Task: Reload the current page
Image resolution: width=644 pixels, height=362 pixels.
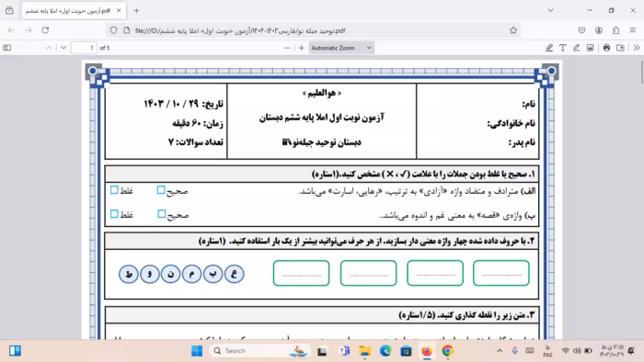Action: [x=45, y=30]
